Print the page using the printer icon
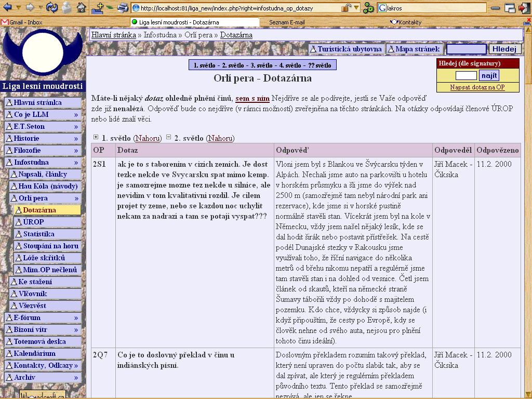Image resolution: width=532 pixels, height=399 pixels. 123,7
